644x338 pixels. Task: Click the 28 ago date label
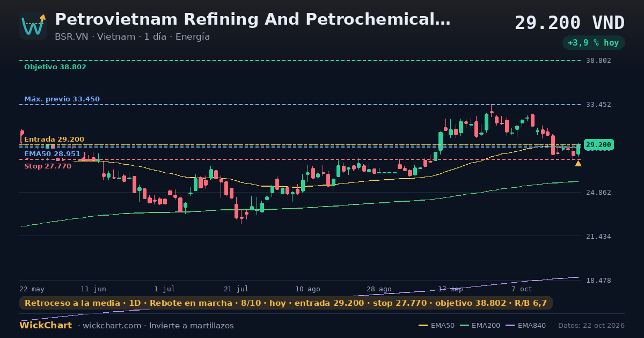[x=379, y=289]
